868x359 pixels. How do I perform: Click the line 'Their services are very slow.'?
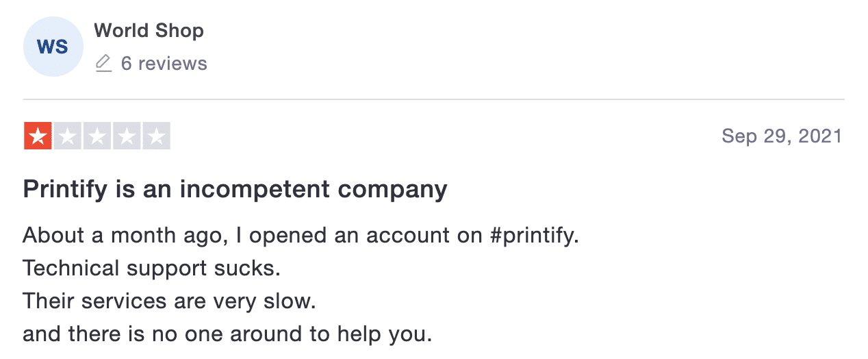coord(170,301)
